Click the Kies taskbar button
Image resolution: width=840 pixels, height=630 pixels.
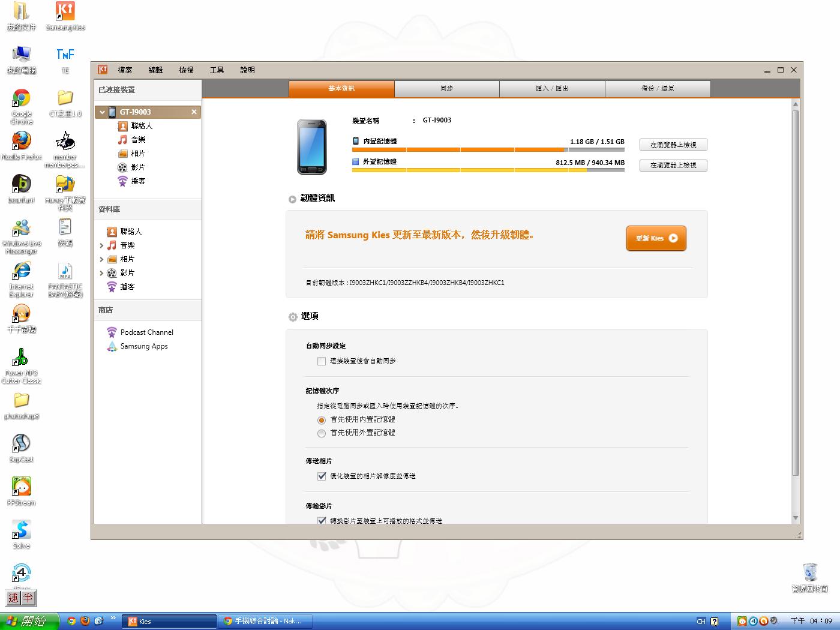click(x=169, y=621)
